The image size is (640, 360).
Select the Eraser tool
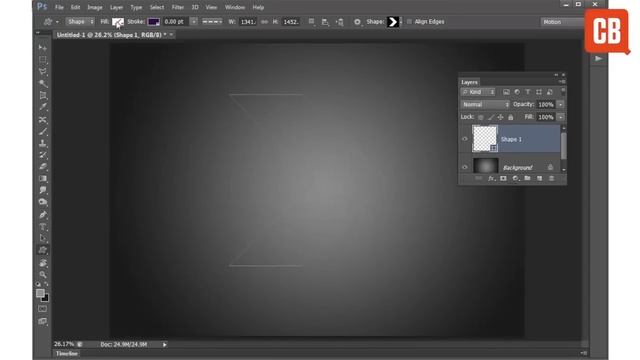(42, 167)
